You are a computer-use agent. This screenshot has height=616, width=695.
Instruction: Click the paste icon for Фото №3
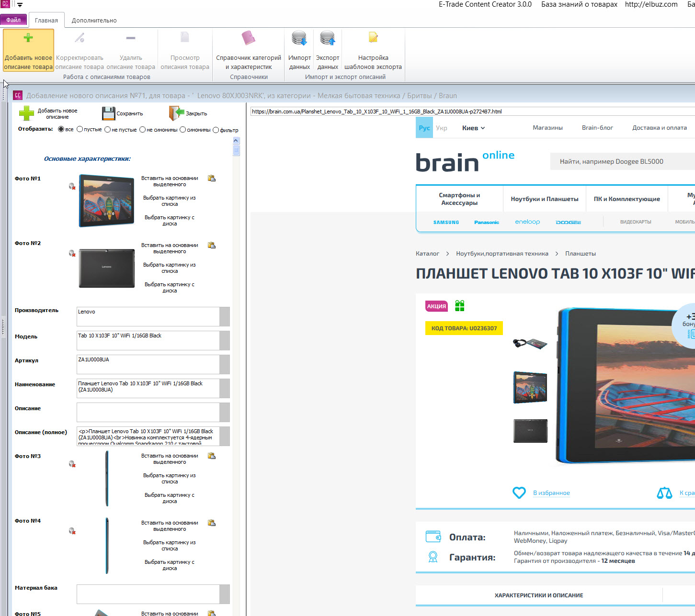[212, 456]
